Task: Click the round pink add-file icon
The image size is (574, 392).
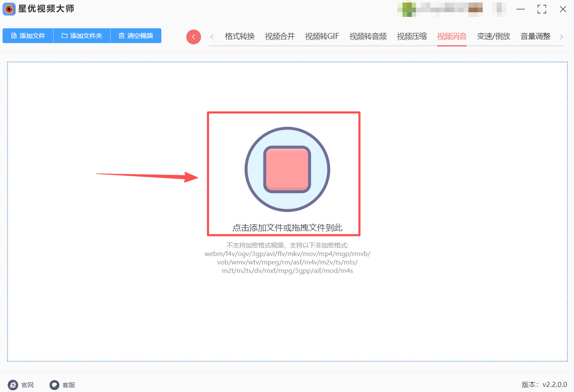Action: point(287,169)
